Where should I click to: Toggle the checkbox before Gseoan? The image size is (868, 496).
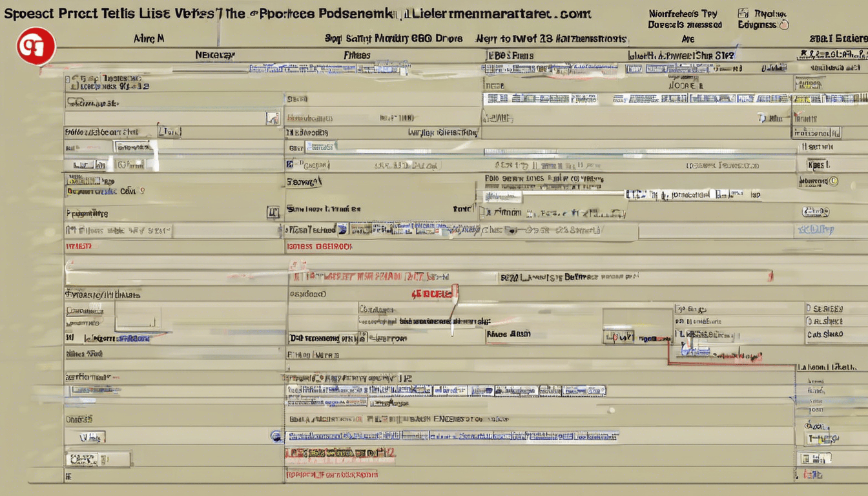pyautogui.click(x=290, y=165)
